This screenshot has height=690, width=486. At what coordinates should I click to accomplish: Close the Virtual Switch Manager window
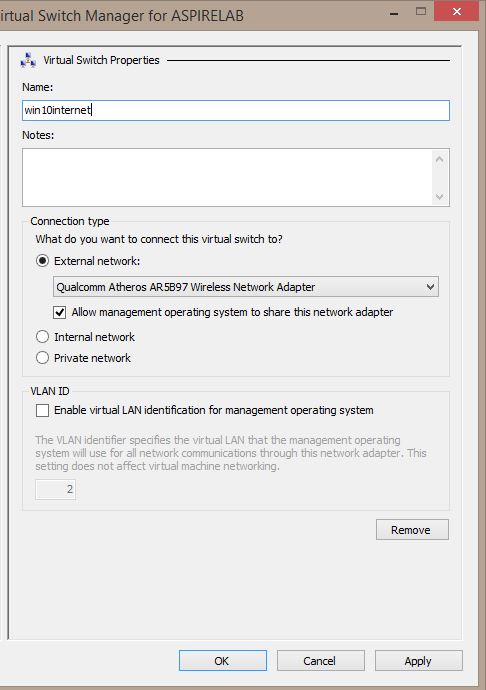pyautogui.click(x=457, y=11)
